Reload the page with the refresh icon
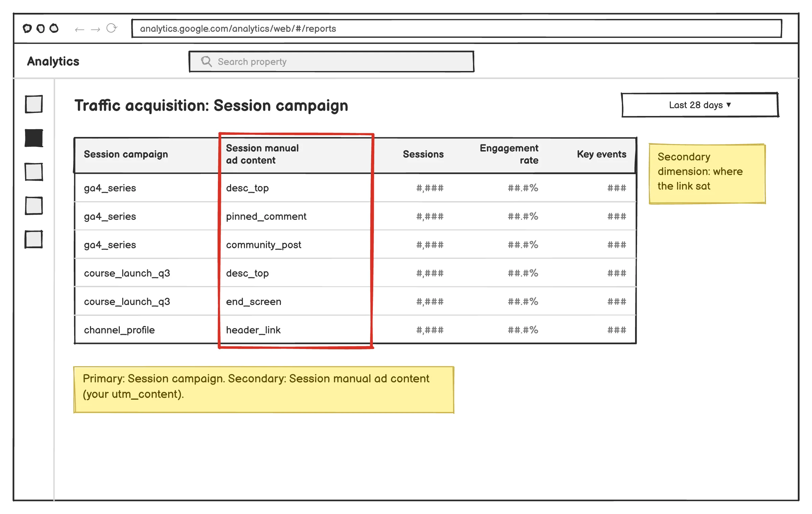 click(x=111, y=28)
